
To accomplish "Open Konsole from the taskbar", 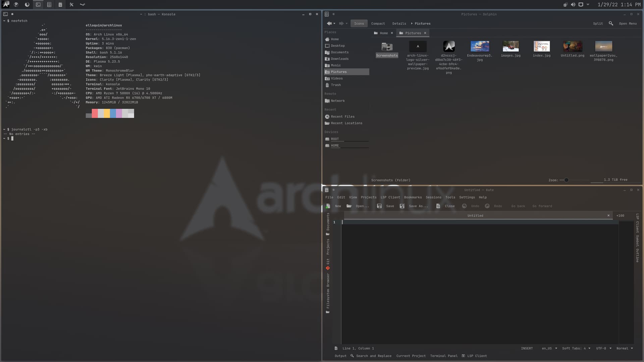I will (x=38, y=4).
